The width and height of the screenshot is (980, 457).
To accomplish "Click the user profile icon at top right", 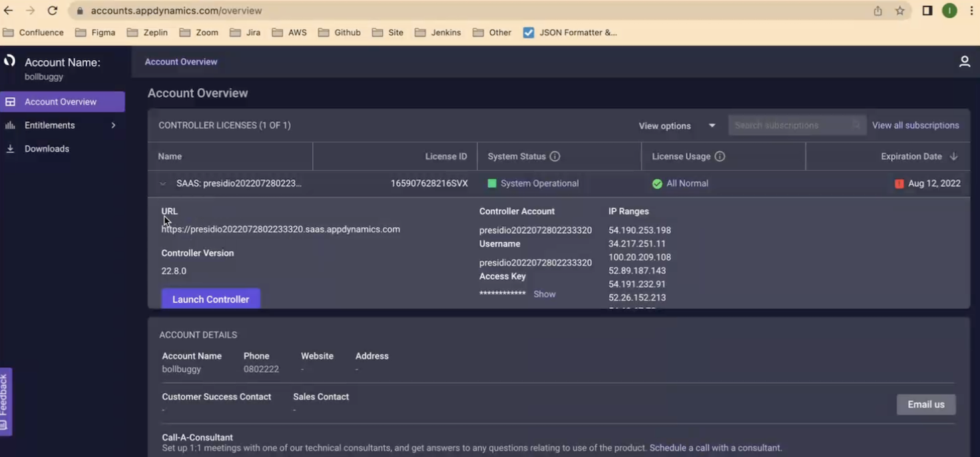I will pyautogui.click(x=964, y=62).
